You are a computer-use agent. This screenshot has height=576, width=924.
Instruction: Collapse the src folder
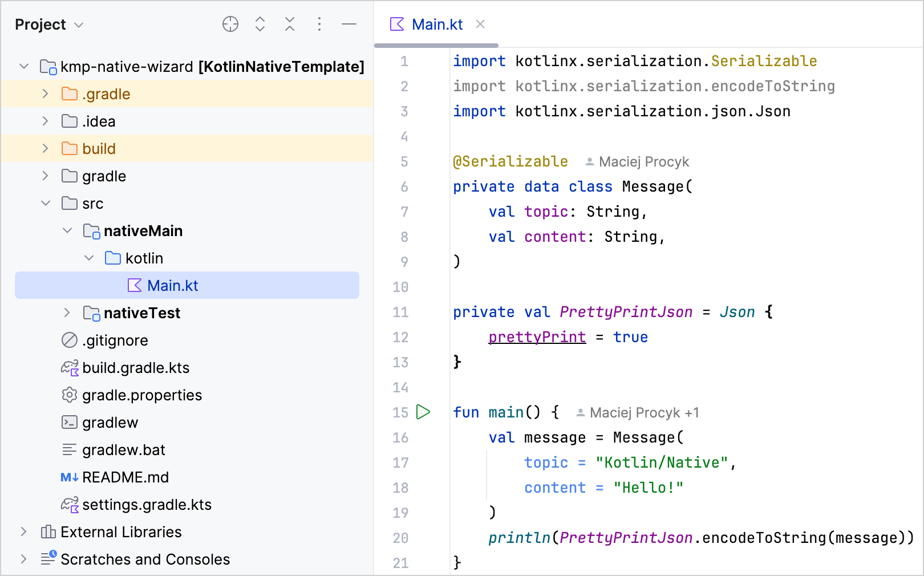click(x=46, y=203)
